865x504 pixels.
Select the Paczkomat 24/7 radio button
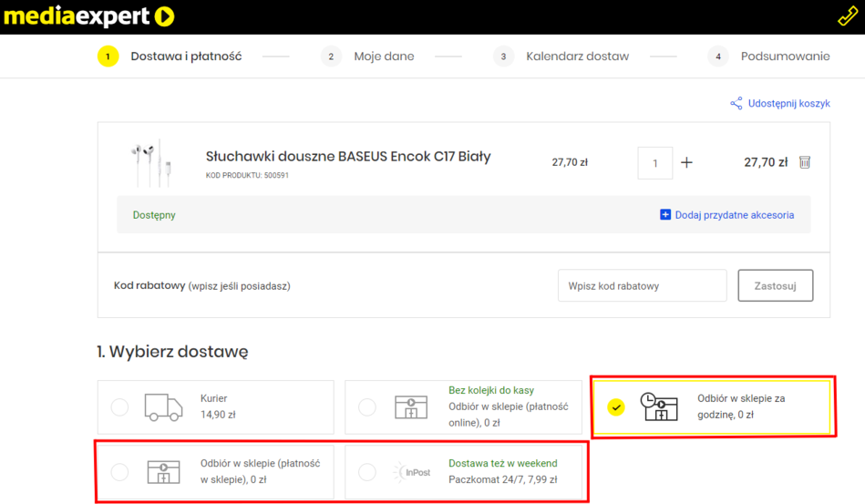click(367, 472)
